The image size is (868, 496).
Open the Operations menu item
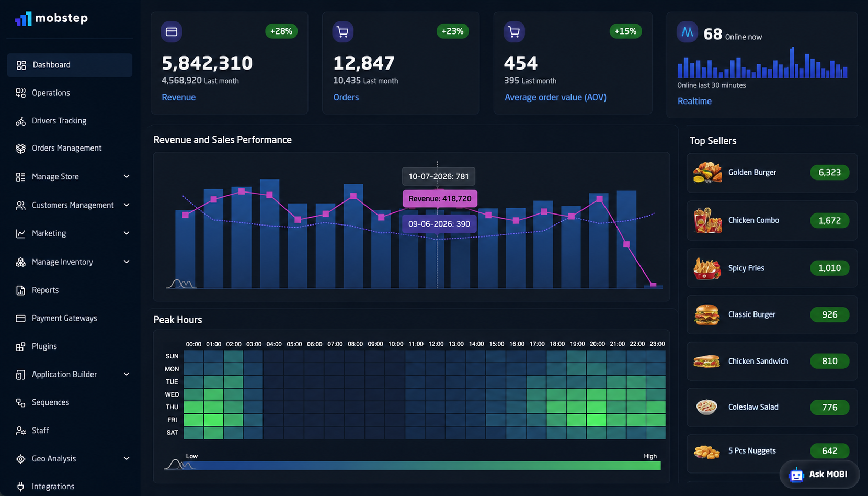70,93
